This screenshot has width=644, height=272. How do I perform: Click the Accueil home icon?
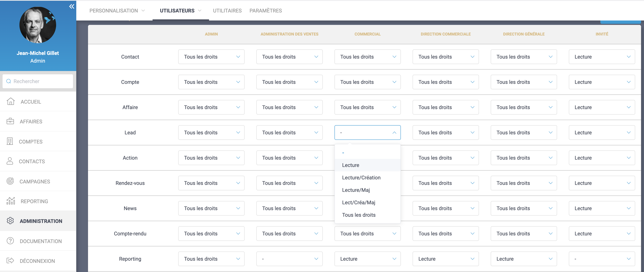coord(10,102)
